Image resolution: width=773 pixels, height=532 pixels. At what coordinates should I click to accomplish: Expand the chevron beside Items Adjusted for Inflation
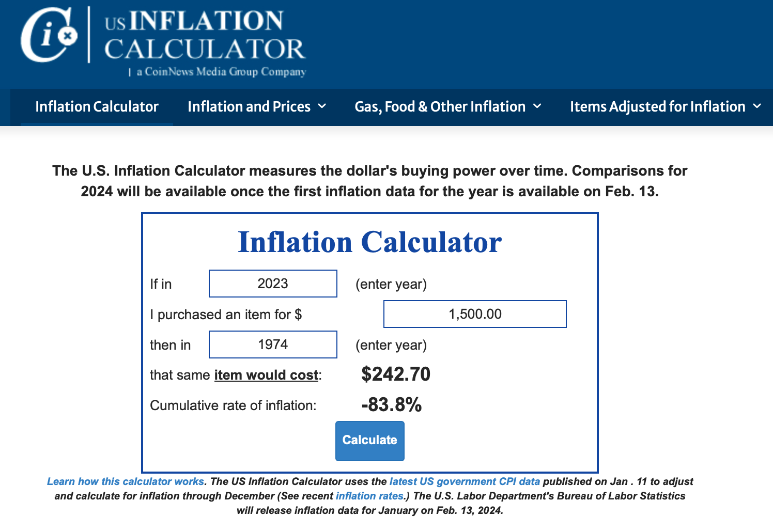757,106
